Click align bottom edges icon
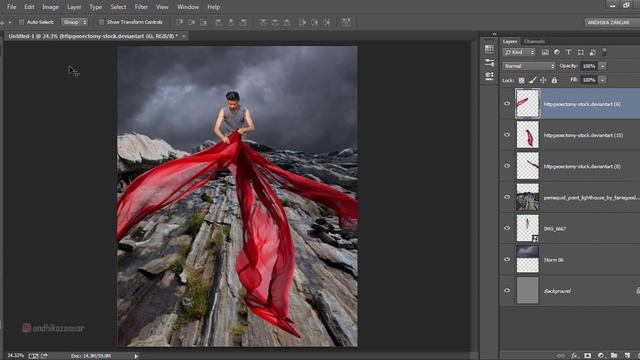640x360 pixels. coord(203,22)
